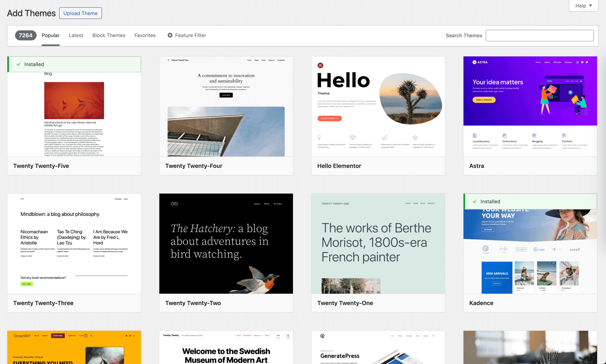Click the Installed checkmark on Twenty Twenty-Five
The height and width of the screenshot is (364, 606).
click(x=18, y=64)
